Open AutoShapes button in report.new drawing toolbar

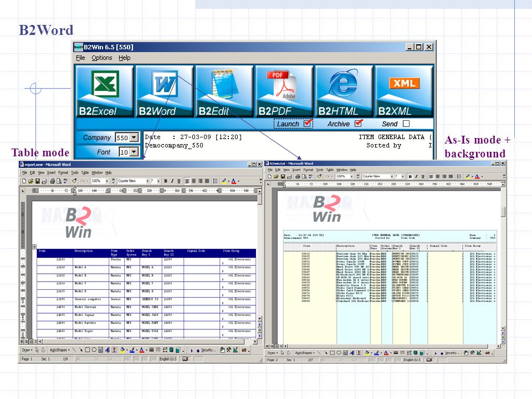coord(59,350)
